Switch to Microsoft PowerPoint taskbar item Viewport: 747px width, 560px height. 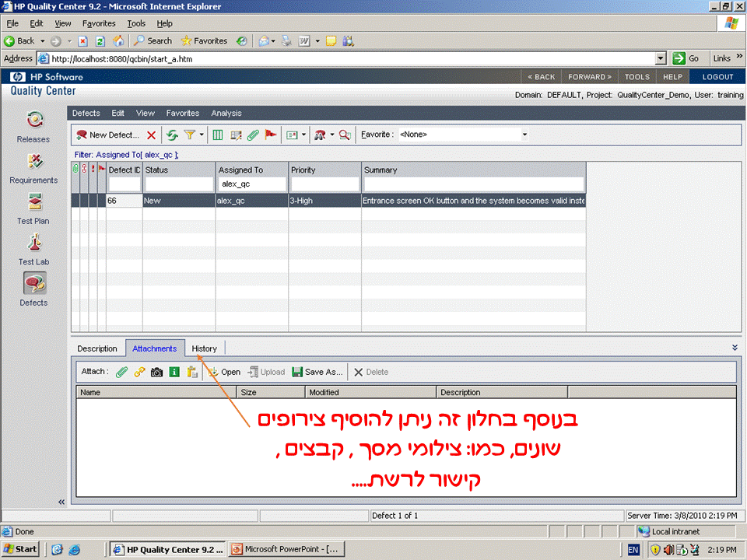286,549
